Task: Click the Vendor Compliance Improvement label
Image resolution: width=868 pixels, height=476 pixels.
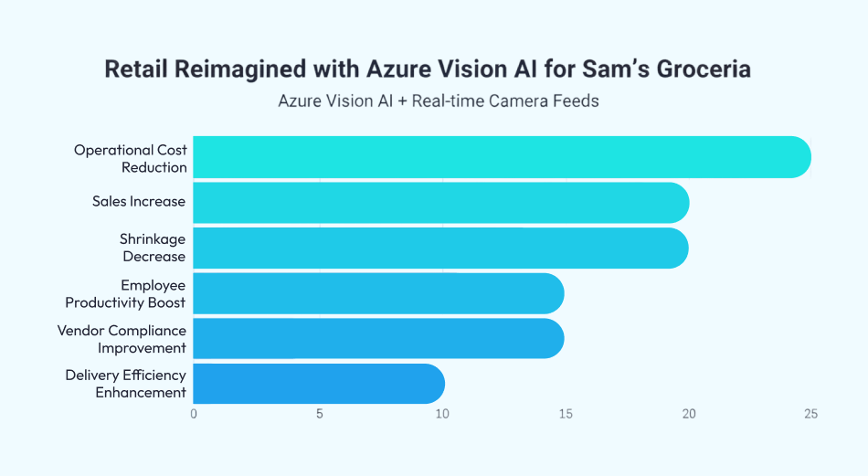Action: pos(122,339)
